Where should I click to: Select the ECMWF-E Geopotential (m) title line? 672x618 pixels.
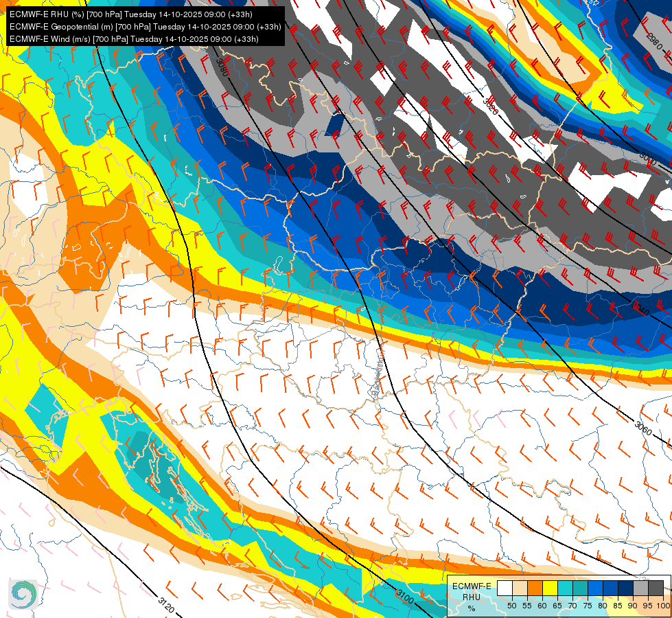pos(146,27)
